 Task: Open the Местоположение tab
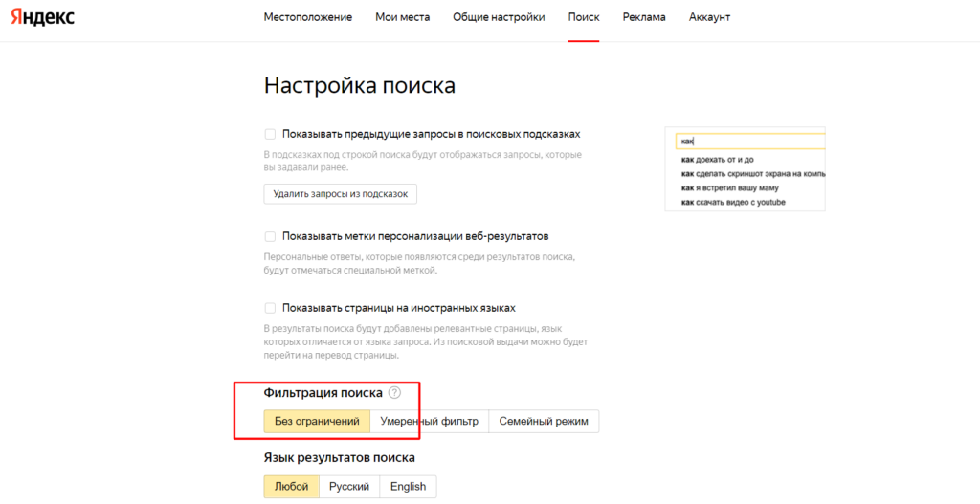pyautogui.click(x=307, y=17)
